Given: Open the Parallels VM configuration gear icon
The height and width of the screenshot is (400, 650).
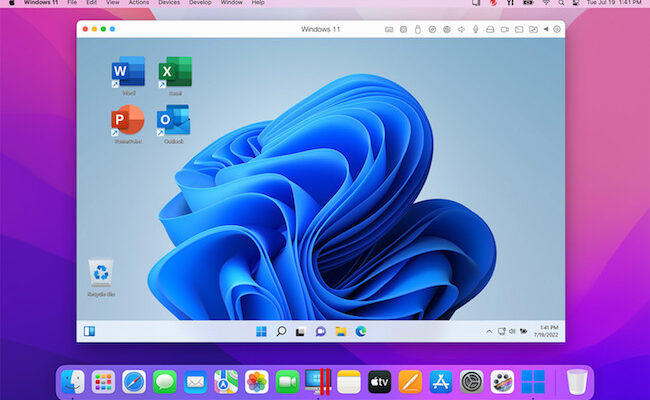Looking at the screenshot, I should (x=557, y=29).
